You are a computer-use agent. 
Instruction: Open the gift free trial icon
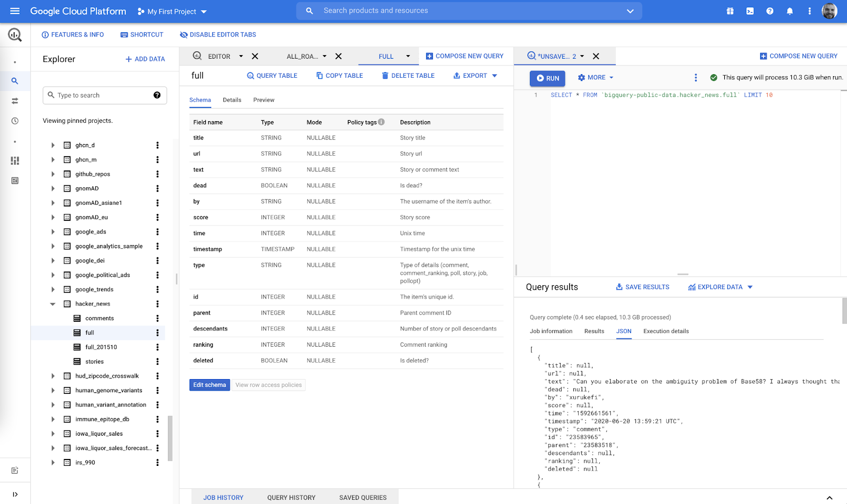[730, 11]
